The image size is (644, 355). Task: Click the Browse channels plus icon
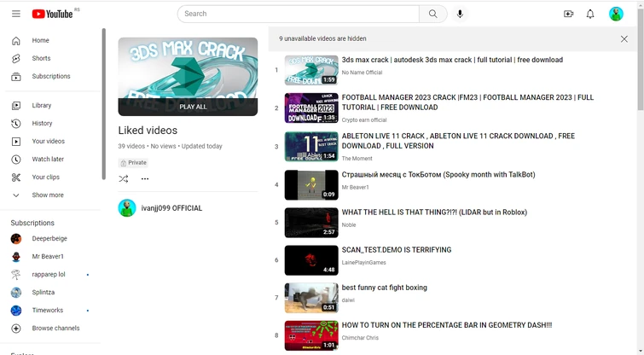pos(16,329)
